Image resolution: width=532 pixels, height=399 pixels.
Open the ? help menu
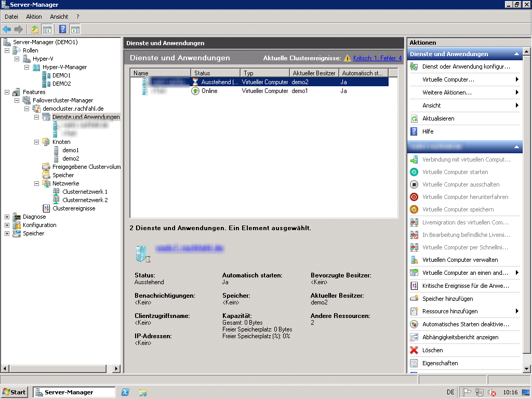(78, 17)
